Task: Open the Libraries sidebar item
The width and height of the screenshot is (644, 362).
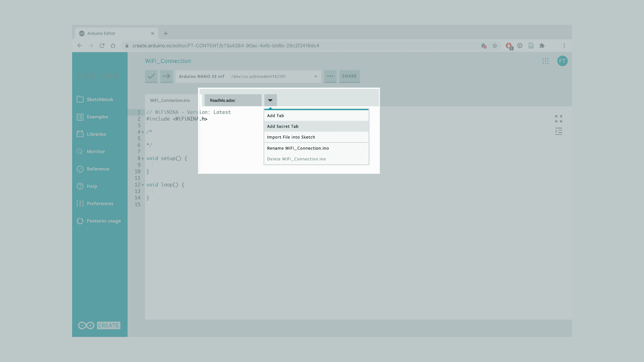Action: click(x=96, y=134)
